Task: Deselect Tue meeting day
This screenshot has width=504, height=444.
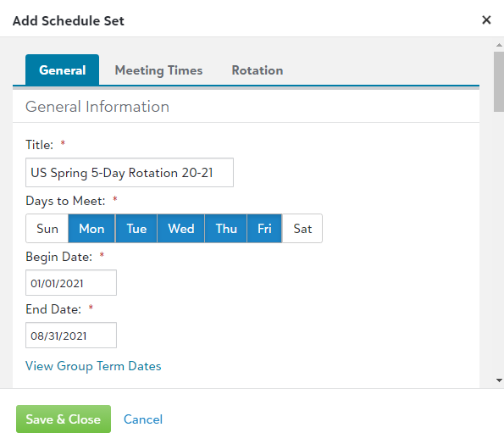Action: click(136, 229)
